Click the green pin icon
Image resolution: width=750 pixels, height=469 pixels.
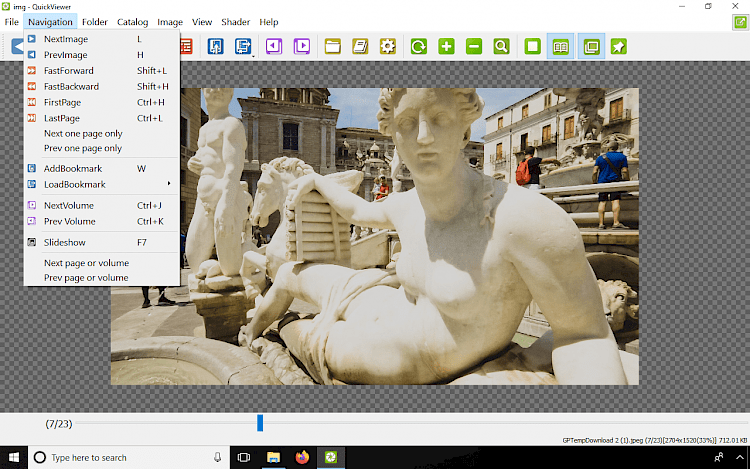pyautogui.click(x=618, y=46)
